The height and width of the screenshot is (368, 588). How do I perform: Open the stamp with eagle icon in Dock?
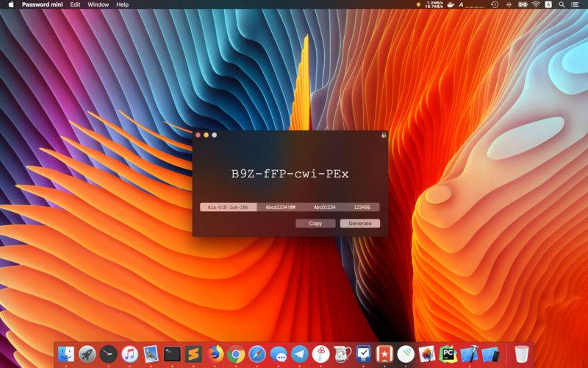click(151, 354)
